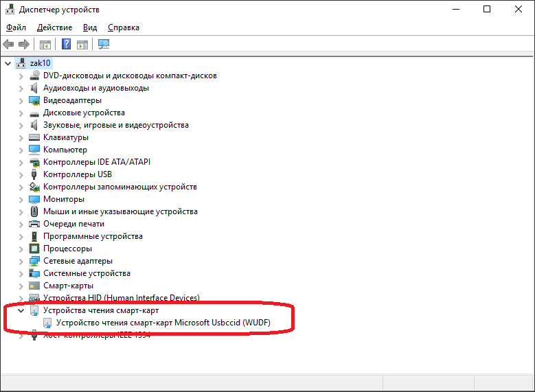Image resolution: width=535 pixels, height=392 pixels.
Task: Click the Back arrow toolbar icon
Action: click(8, 45)
